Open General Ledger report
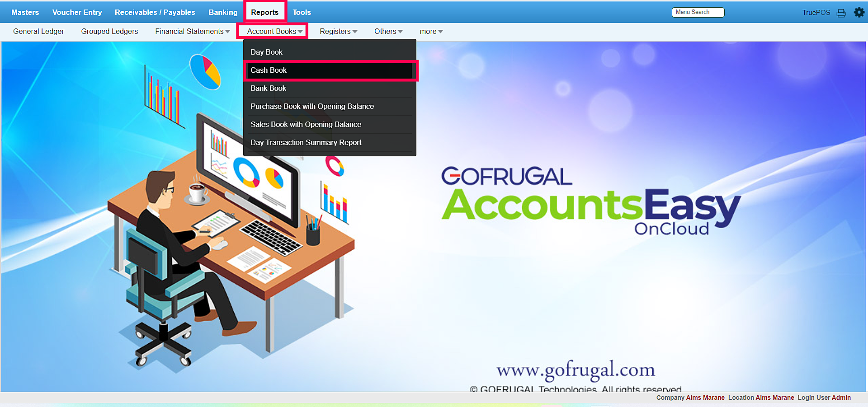 click(38, 31)
